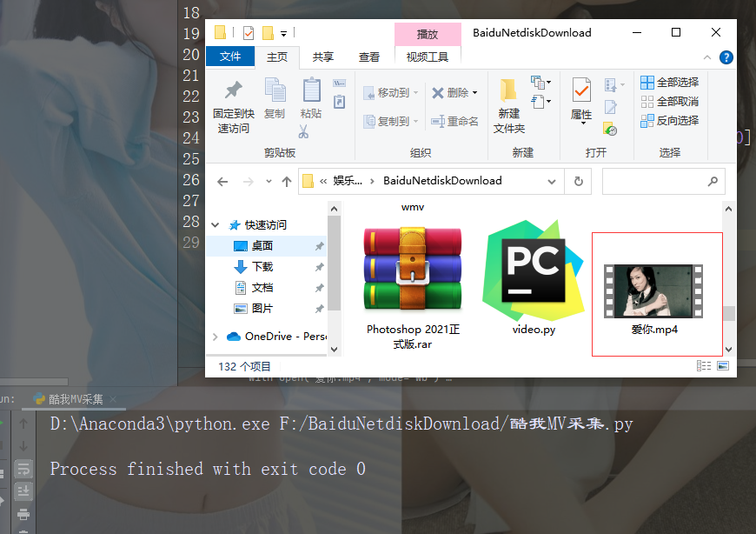Customize quick access toolbar dropdown

284,33
